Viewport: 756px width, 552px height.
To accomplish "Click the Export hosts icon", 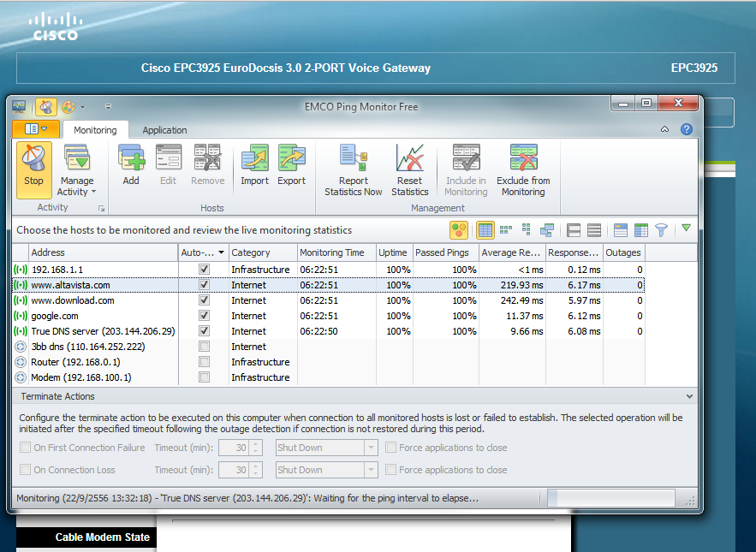I will pyautogui.click(x=291, y=160).
